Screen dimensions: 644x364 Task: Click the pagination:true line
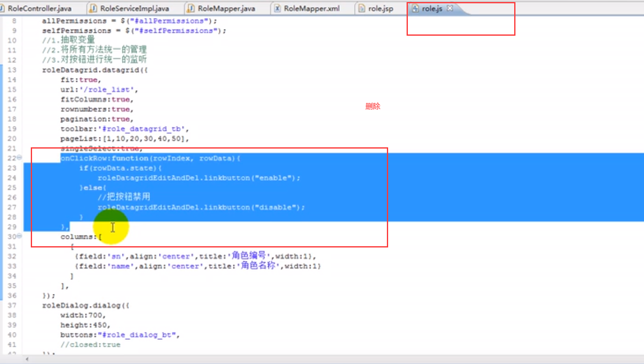point(97,119)
